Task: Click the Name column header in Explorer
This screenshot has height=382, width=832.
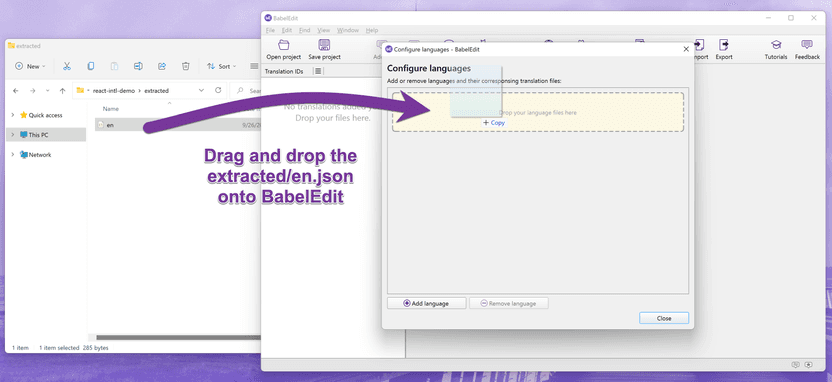Action: coord(110,108)
